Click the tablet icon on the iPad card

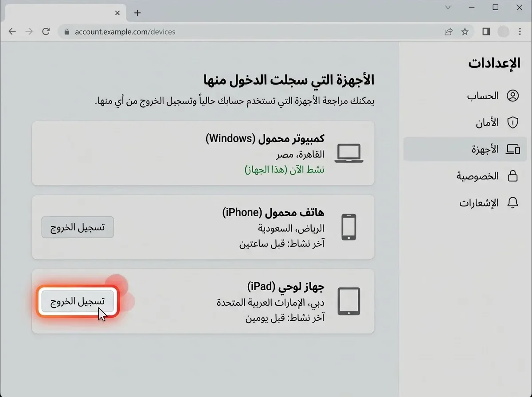[x=349, y=301]
